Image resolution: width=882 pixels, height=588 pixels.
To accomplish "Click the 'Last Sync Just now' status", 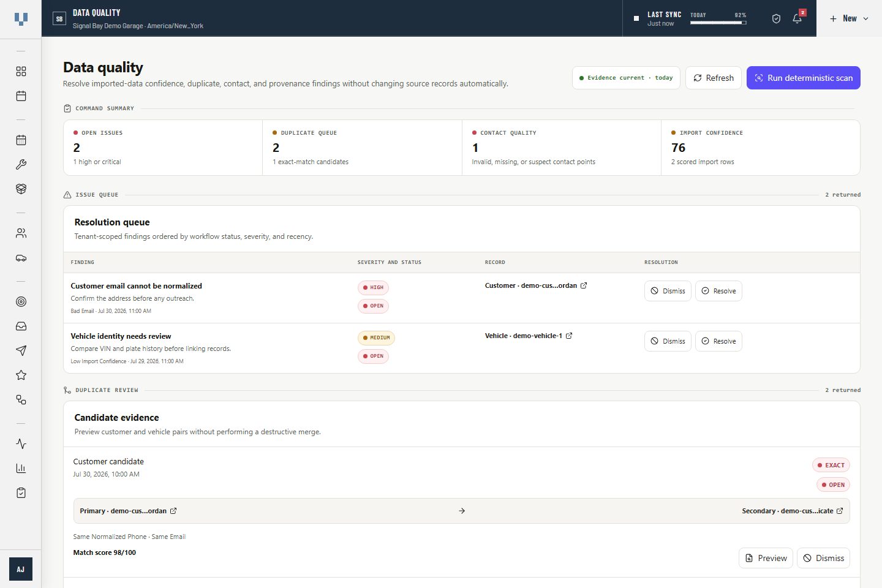I will (664, 19).
